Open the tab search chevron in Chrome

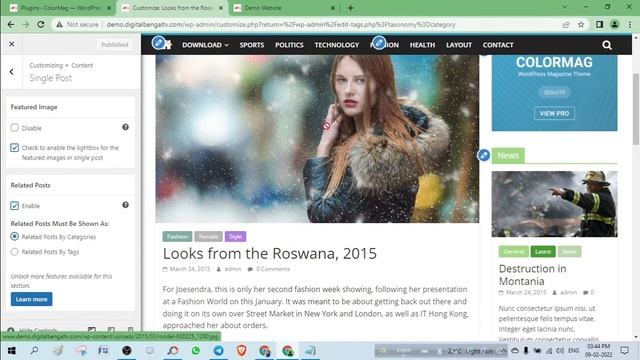click(x=564, y=7)
